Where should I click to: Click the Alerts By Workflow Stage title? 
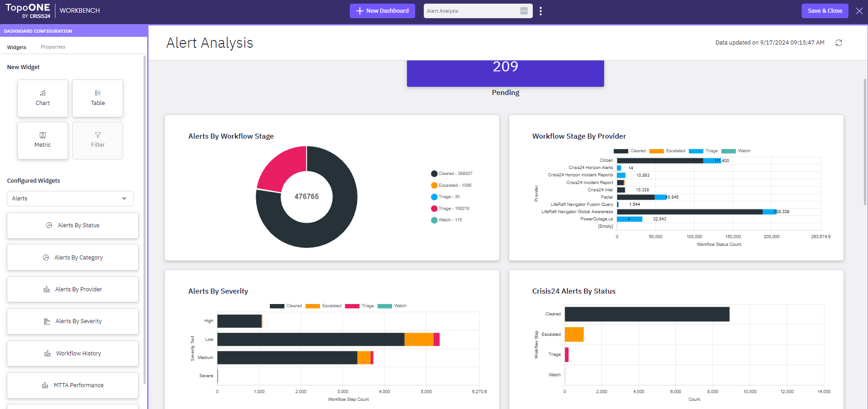tap(231, 136)
